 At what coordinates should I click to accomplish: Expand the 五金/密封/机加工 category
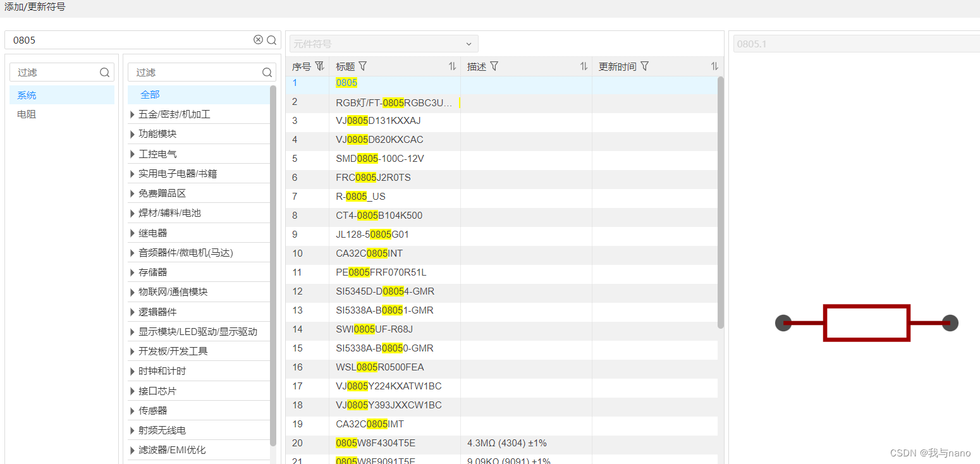coord(132,114)
